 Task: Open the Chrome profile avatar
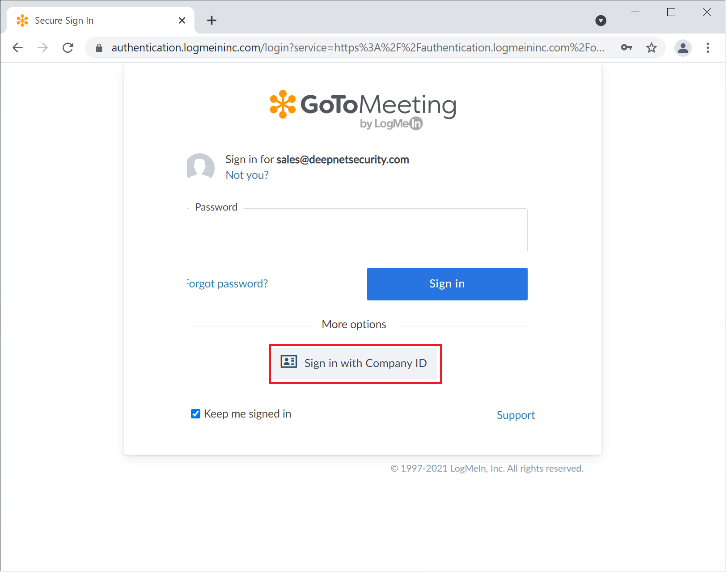click(683, 48)
